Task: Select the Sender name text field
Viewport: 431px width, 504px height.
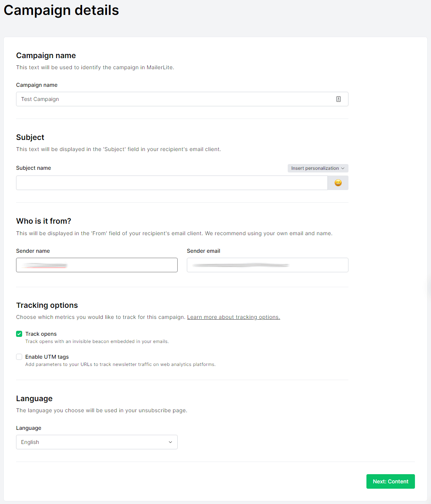Action: click(97, 265)
